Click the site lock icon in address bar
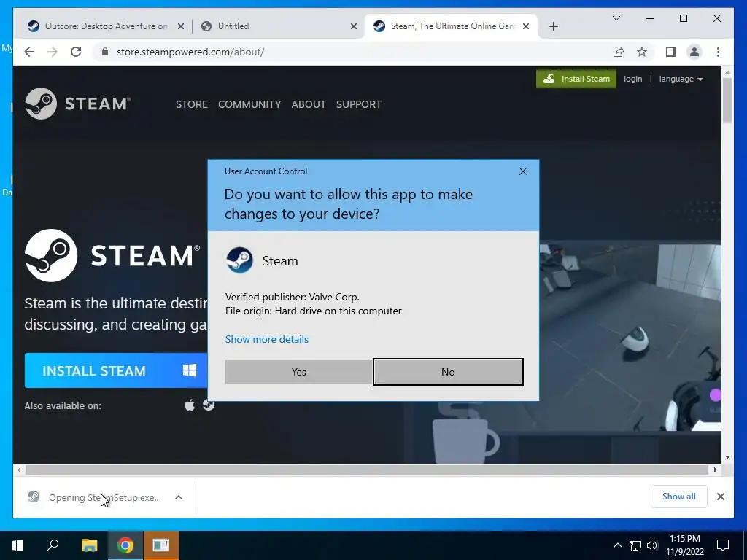The width and height of the screenshot is (747, 560). 105,52
